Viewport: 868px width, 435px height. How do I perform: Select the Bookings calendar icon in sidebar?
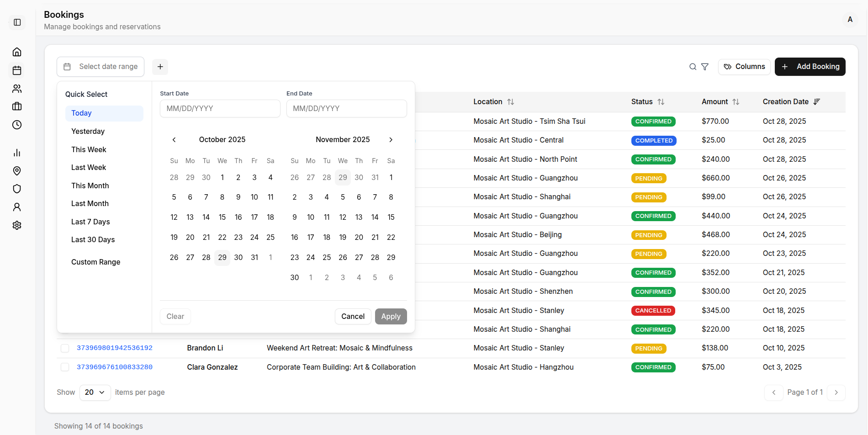click(x=17, y=70)
